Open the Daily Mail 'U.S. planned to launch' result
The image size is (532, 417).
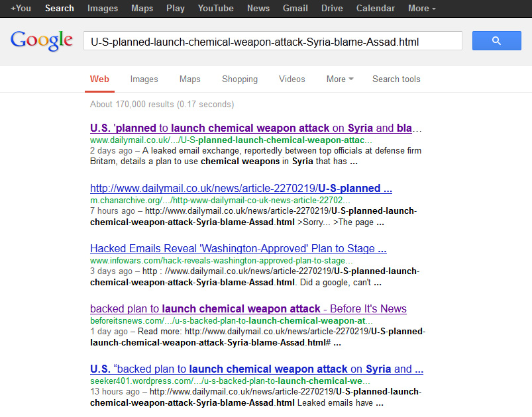pos(256,128)
